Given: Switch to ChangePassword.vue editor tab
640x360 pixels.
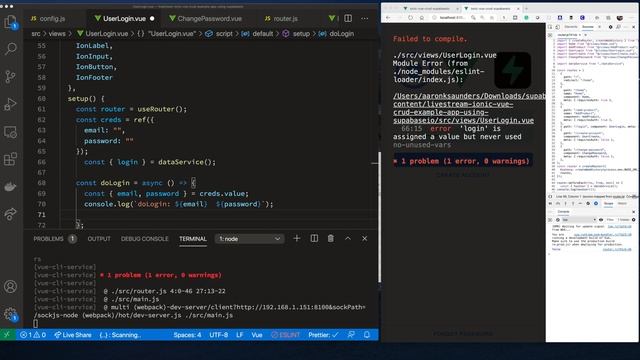Looking at the screenshot, I should (x=209, y=18).
